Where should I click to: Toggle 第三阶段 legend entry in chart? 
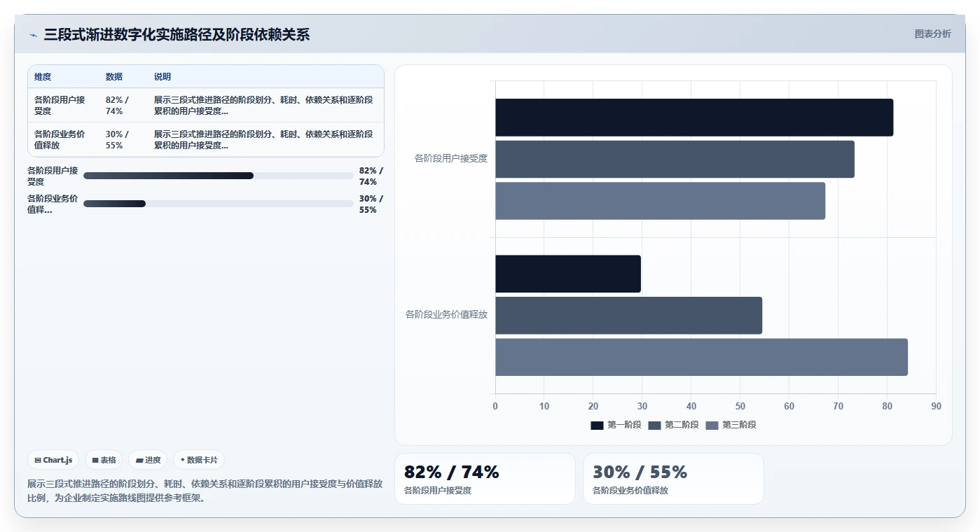[731, 425]
